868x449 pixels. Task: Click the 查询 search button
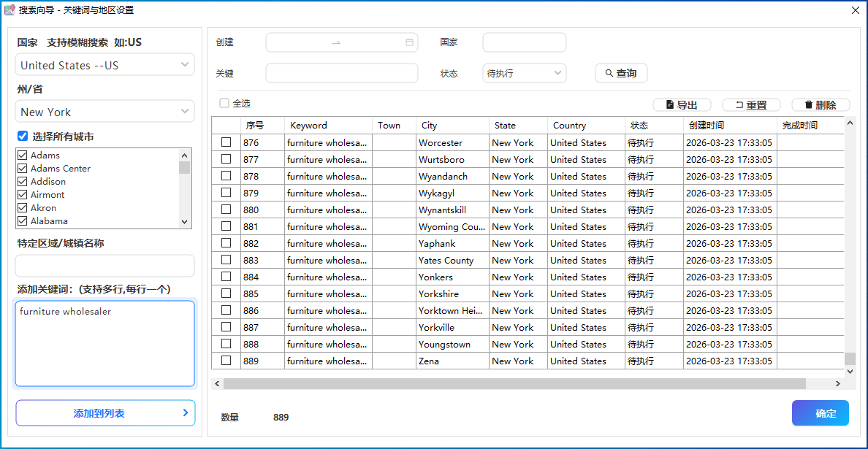(621, 73)
